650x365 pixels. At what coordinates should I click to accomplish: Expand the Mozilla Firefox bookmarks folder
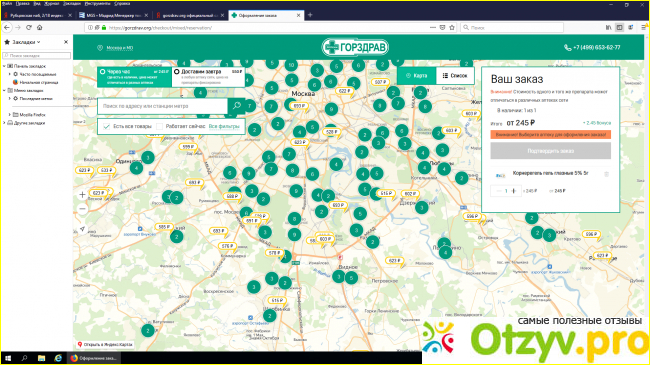[x=10, y=114]
